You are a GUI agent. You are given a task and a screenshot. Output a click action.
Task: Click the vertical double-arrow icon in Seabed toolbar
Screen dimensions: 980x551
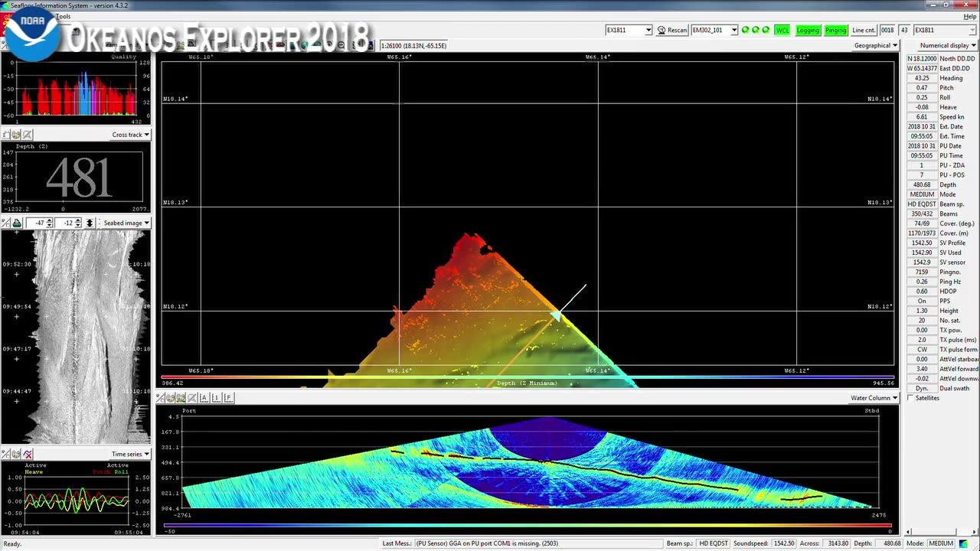click(90, 223)
